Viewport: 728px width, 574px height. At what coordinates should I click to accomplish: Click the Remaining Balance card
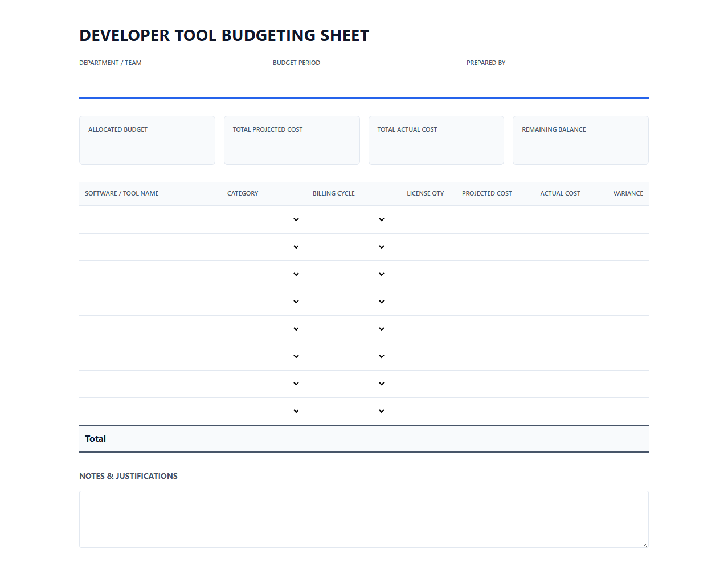coord(580,140)
